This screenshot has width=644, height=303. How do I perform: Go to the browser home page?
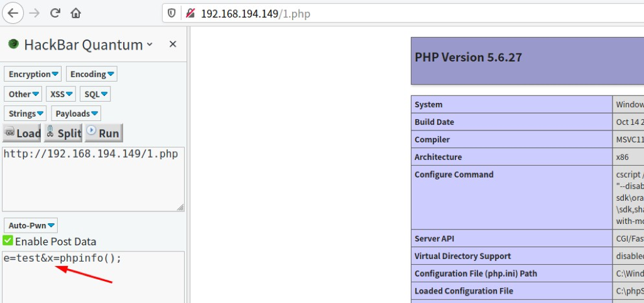(x=75, y=13)
